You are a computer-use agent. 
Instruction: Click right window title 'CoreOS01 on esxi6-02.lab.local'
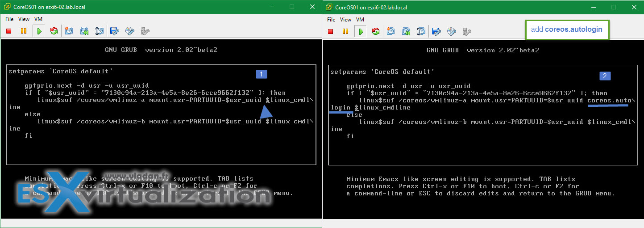click(376, 7)
